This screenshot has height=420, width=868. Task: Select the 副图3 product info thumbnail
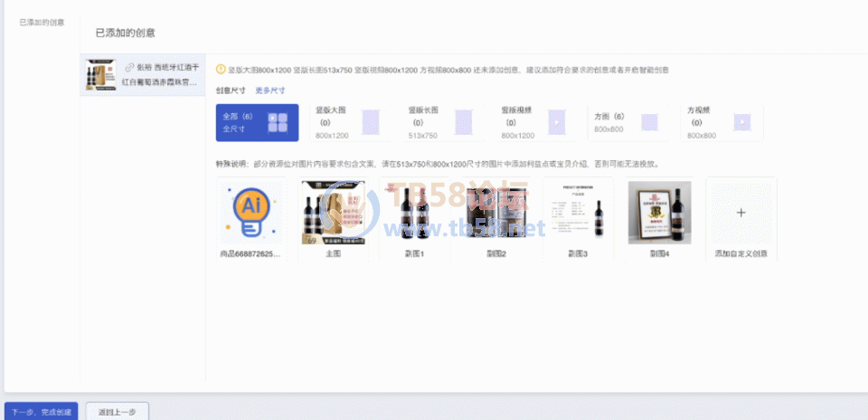pyautogui.click(x=578, y=213)
